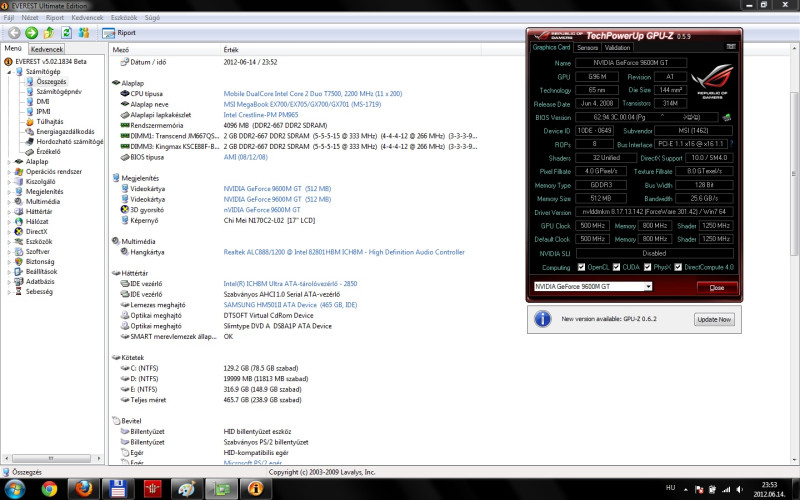
Task: Click the Up level toolbar icon
Action: pos(49,33)
